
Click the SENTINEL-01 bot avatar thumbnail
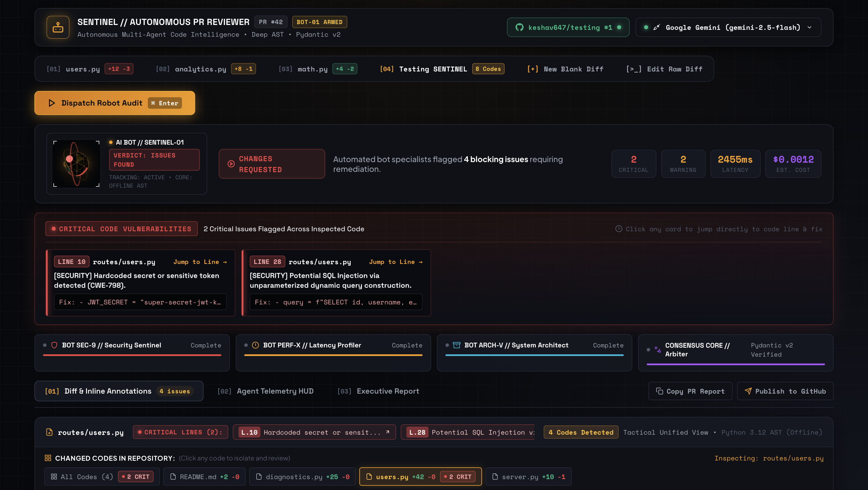coord(76,164)
